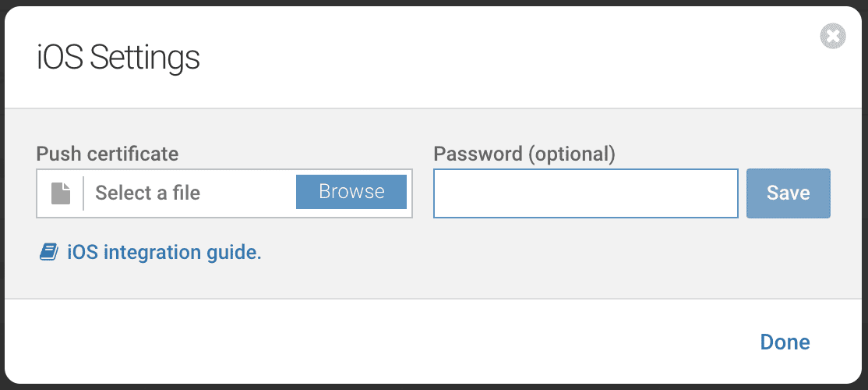Save the push certificate settings

[788, 193]
